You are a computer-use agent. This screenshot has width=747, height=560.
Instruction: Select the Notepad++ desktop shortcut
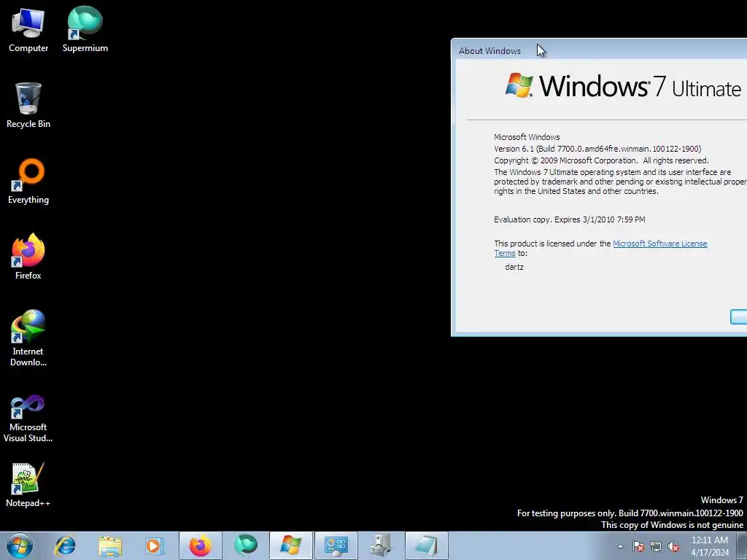point(28,485)
